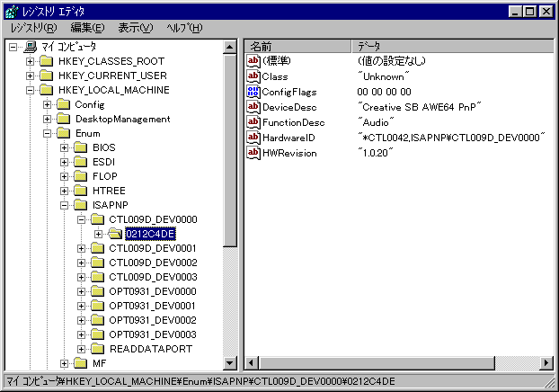Screen dimensions: 559x392
Task: Expand the OPT0931_DEV0000 key
Action: (81, 291)
